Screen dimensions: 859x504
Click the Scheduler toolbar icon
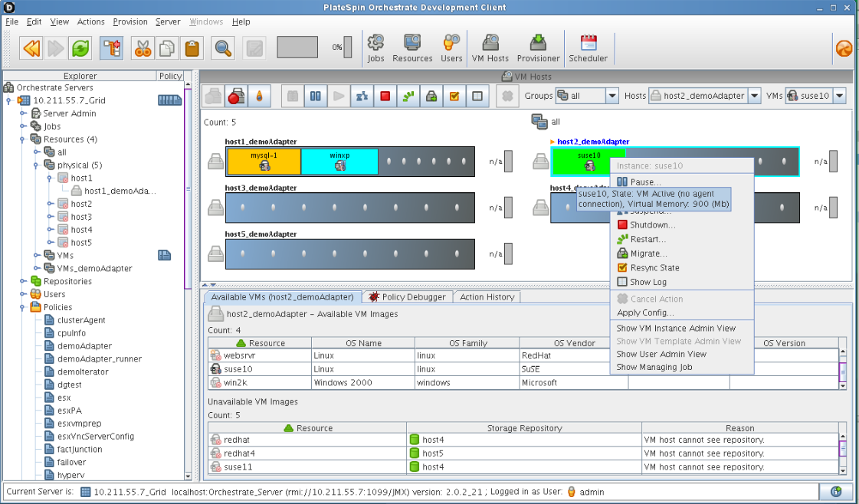pyautogui.click(x=588, y=47)
